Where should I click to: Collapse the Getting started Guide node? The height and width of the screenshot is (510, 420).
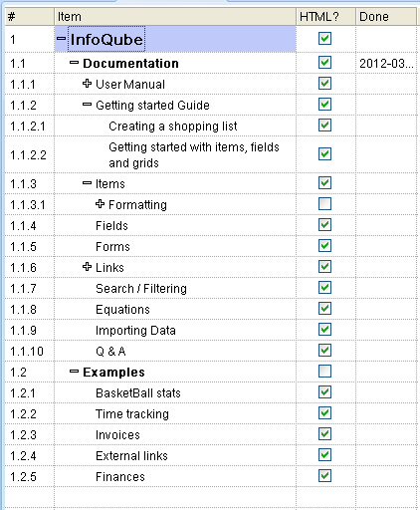pyautogui.click(x=87, y=105)
